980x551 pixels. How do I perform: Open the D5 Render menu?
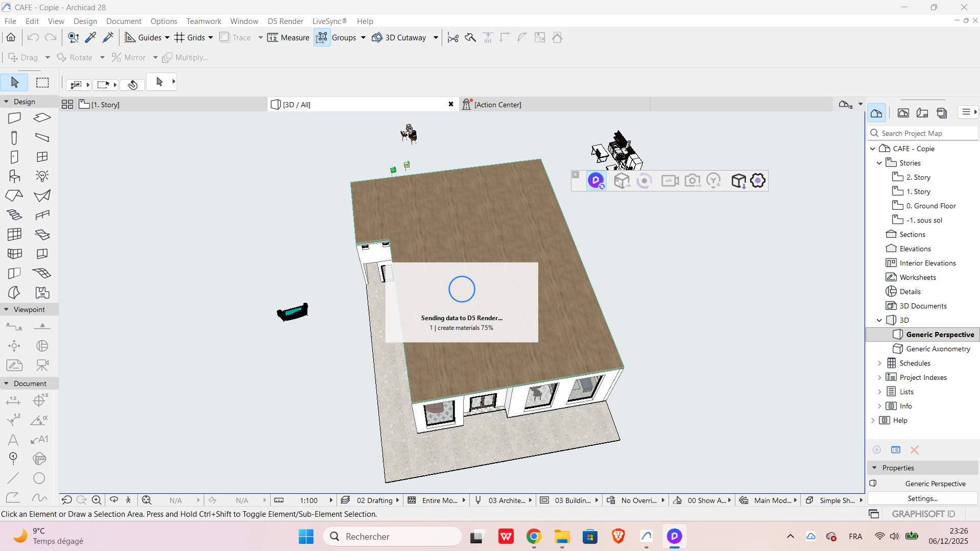(285, 21)
